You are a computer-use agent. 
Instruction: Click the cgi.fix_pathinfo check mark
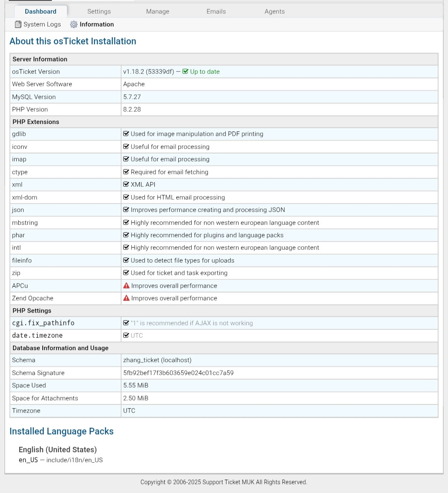(126, 323)
